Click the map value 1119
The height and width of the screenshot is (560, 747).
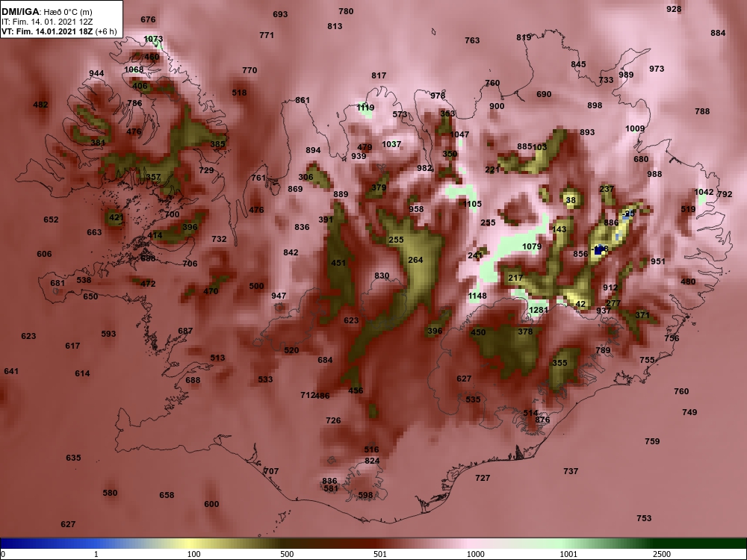pos(365,108)
